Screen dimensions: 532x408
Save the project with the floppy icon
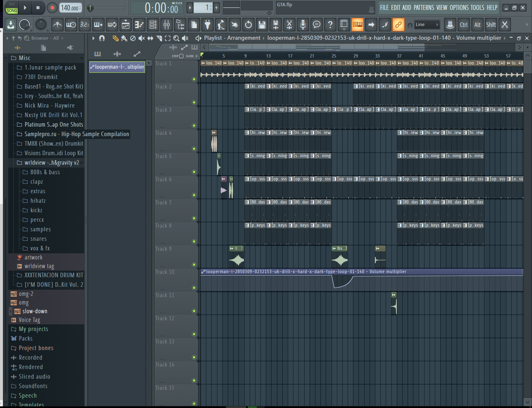click(x=262, y=24)
